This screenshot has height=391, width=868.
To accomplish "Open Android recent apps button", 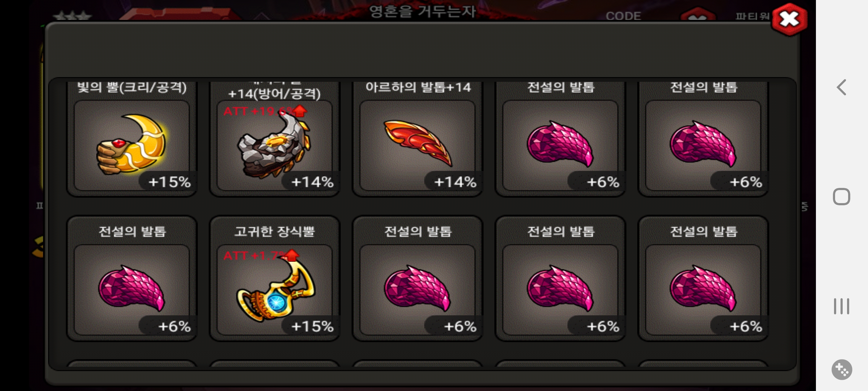I will tap(842, 306).
